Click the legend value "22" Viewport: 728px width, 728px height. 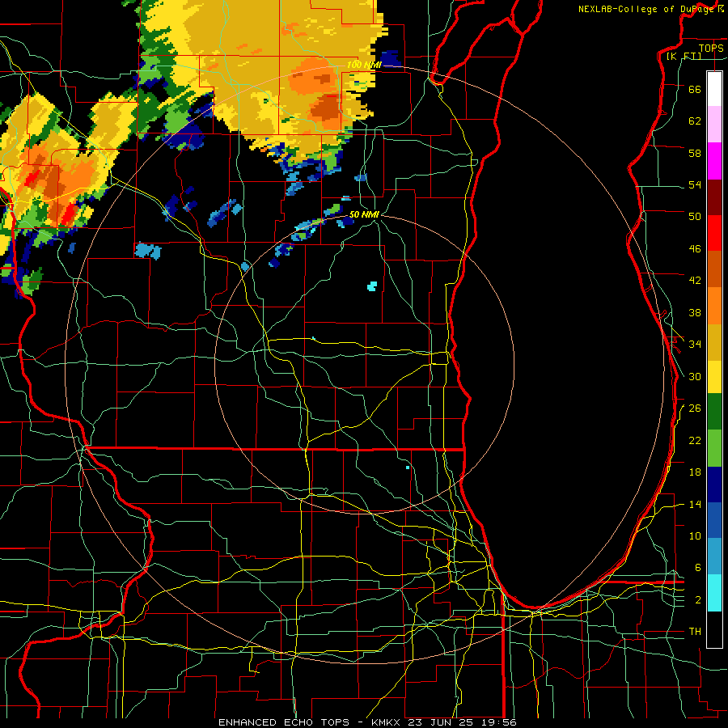(695, 440)
